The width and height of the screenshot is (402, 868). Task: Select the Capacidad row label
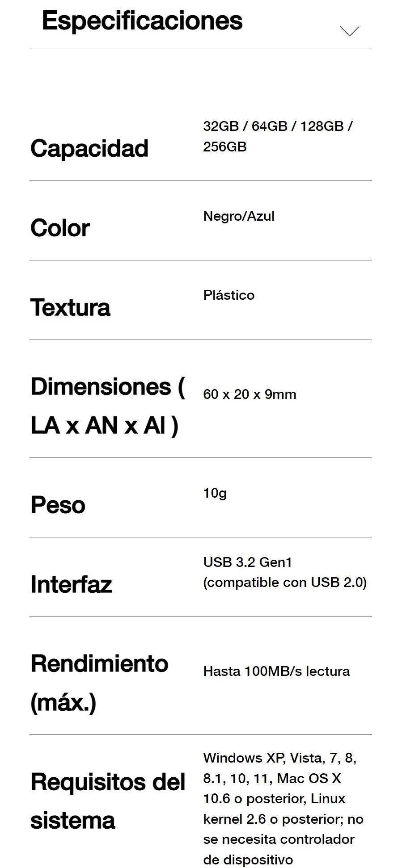point(89,148)
